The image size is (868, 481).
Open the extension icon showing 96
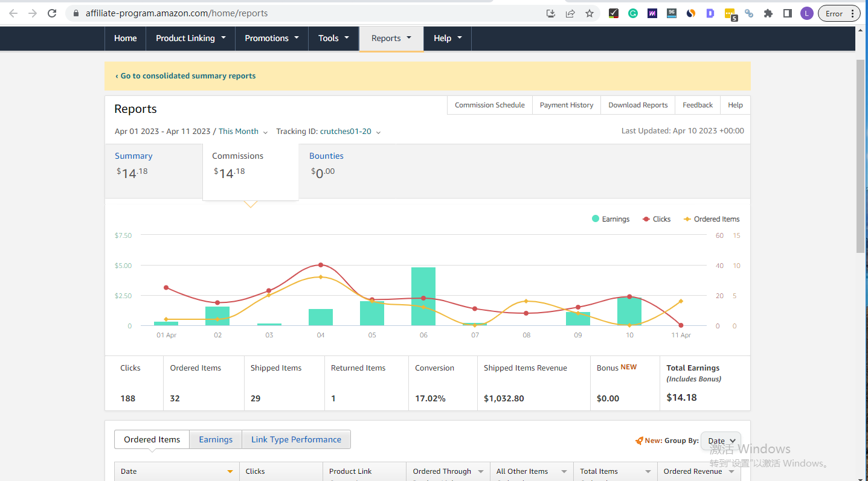[x=672, y=13]
